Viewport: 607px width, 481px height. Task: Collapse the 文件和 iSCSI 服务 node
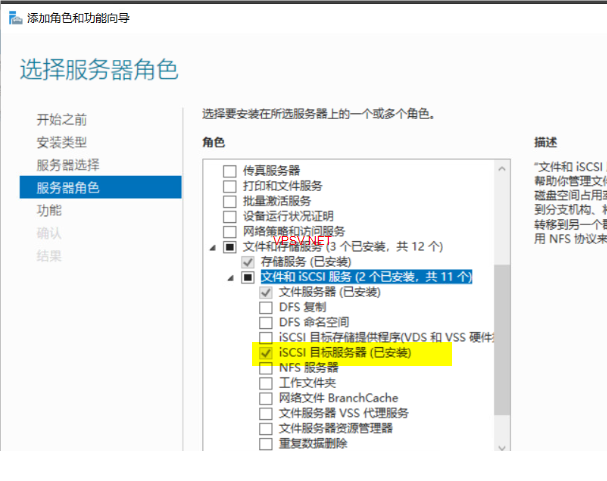(231, 277)
